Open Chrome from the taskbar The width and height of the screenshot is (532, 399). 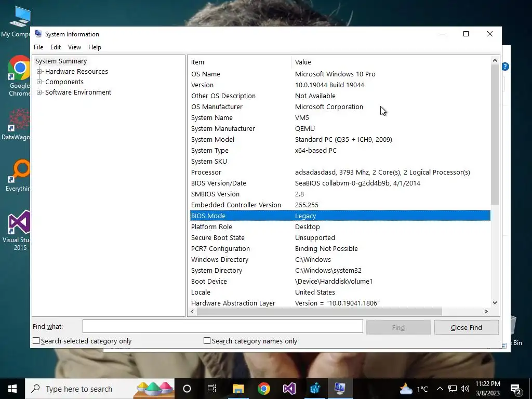click(x=263, y=389)
